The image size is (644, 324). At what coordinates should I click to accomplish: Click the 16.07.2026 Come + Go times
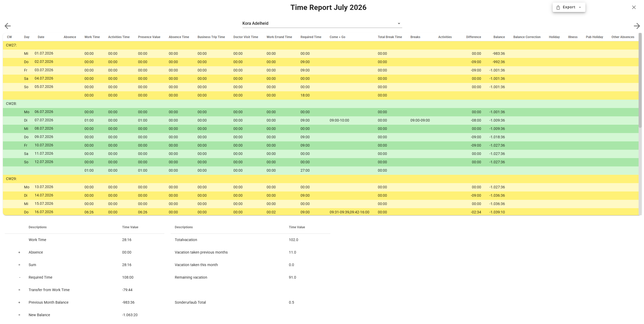(x=349, y=212)
